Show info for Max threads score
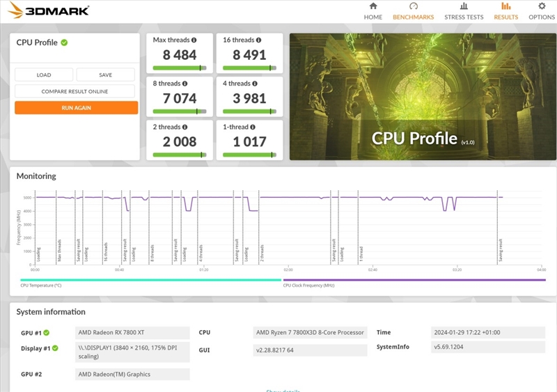The width and height of the screenshot is (557, 392). click(194, 40)
